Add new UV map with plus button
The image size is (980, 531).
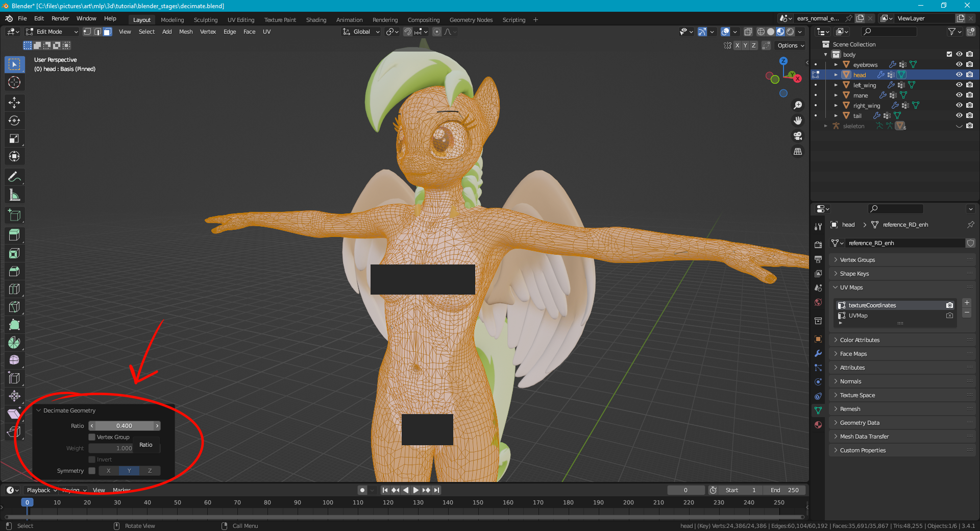click(x=967, y=303)
